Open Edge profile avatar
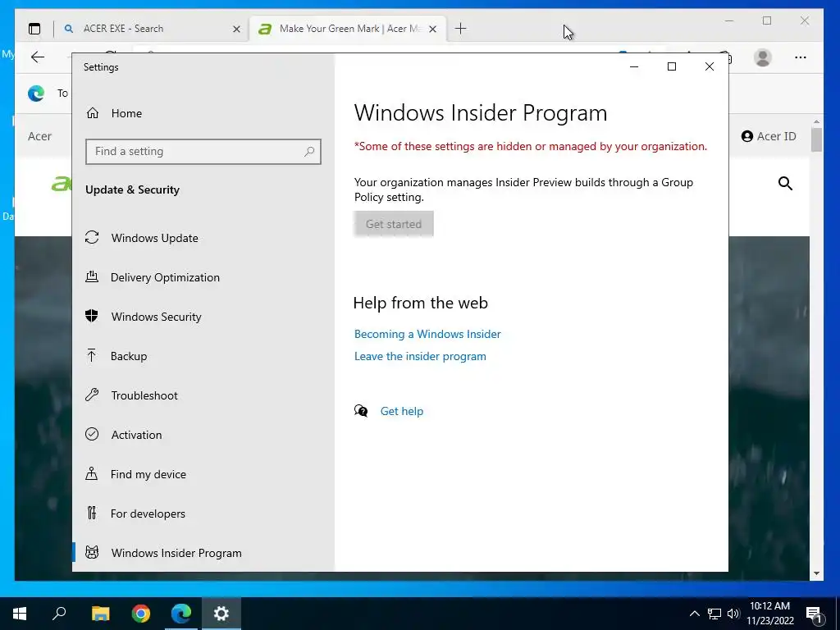 [763, 57]
